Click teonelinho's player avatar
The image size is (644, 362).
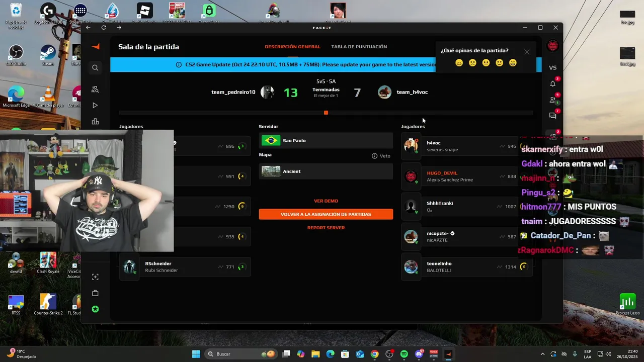[411, 267]
